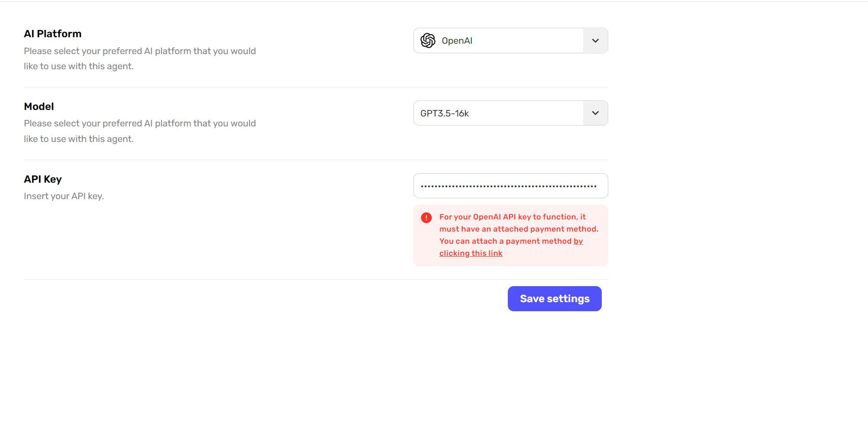The image size is (868, 429).
Task: Focus the API Key input field
Action: coord(510,186)
